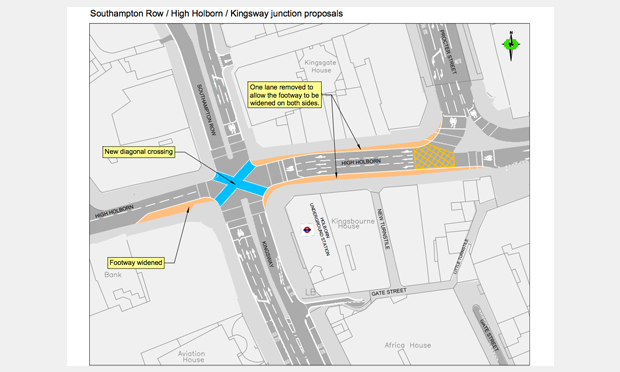Click the Aviation House label

click(192, 357)
